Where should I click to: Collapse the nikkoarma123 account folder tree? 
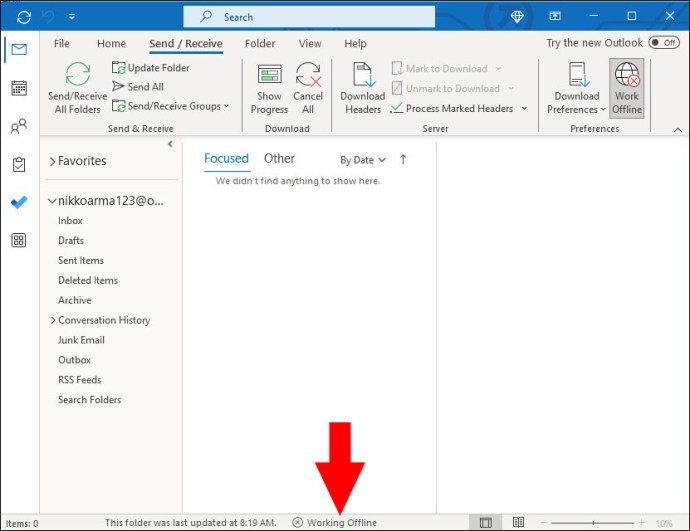pos(52,201)
